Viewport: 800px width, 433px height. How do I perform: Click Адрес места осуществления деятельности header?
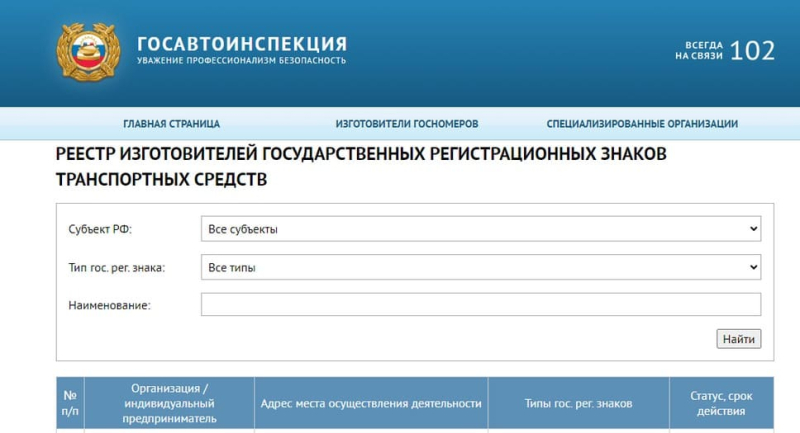[371, 403]
